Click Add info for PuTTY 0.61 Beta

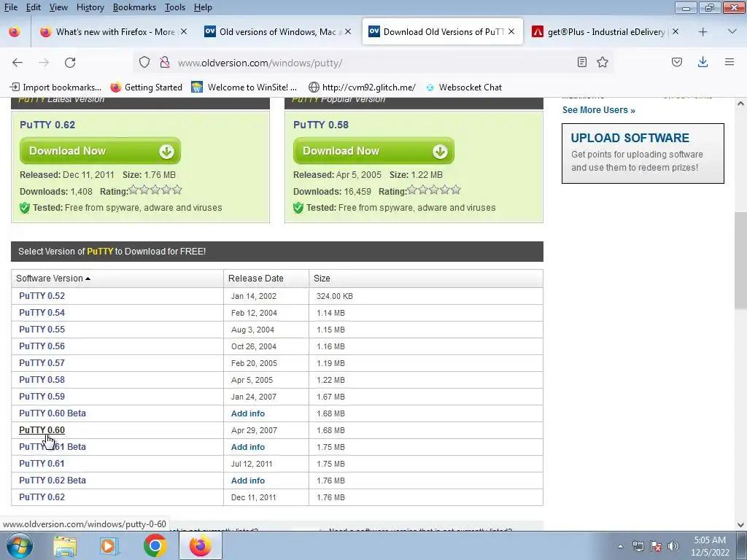pos(248,447)
